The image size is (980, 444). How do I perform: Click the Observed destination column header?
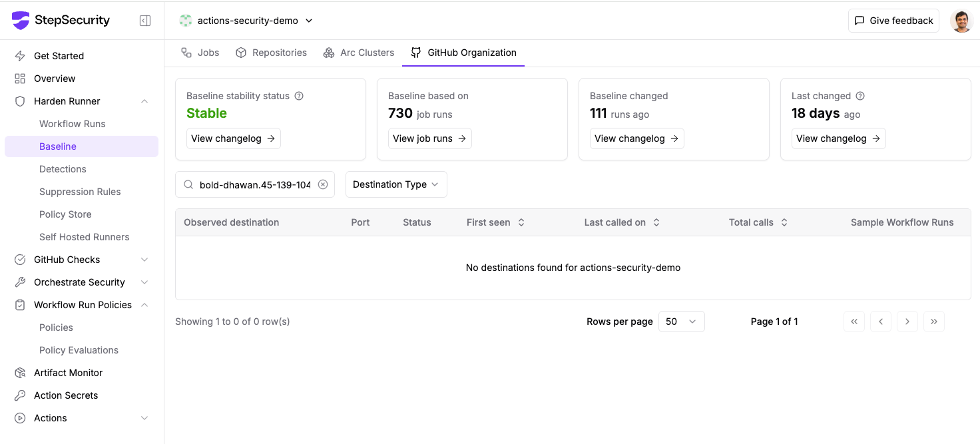(x=232, y=222)
